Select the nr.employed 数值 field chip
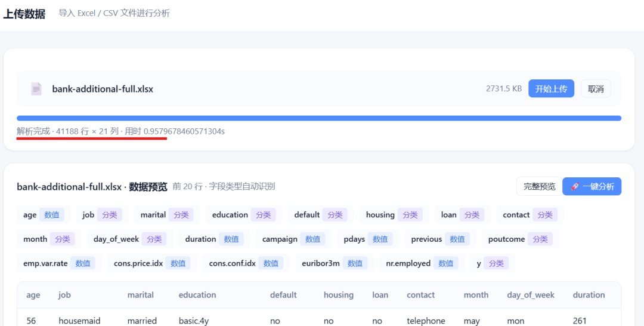The image size is (644, 326). [x=422, y=263]
